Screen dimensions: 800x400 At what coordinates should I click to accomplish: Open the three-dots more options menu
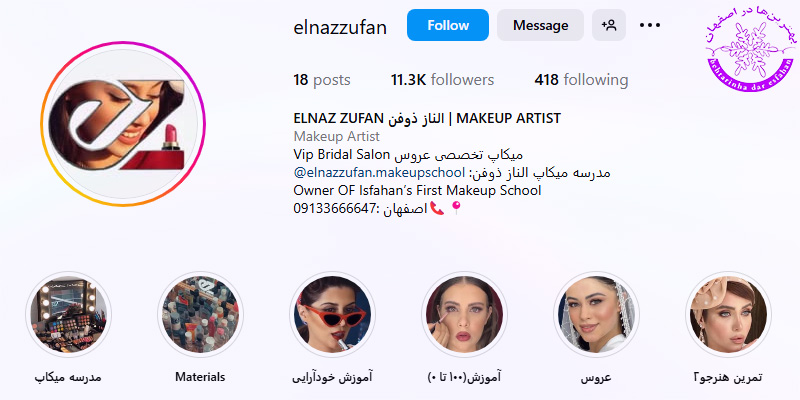click(x=649, y=25)
